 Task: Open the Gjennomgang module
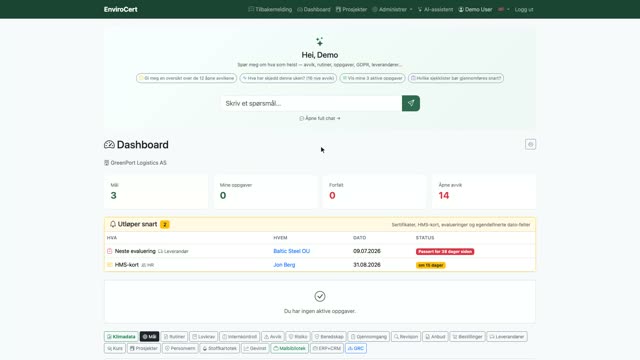pyautogui.click(x=369, y=337)
